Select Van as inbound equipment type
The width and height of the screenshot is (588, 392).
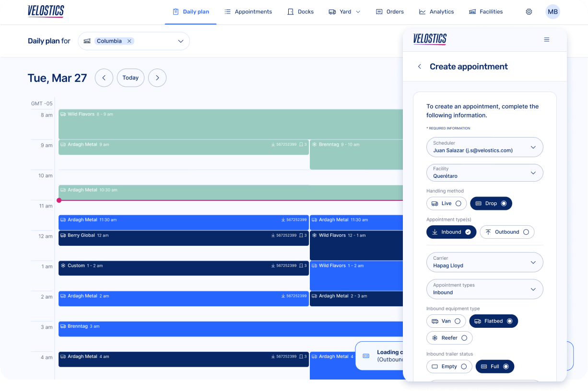446,321
